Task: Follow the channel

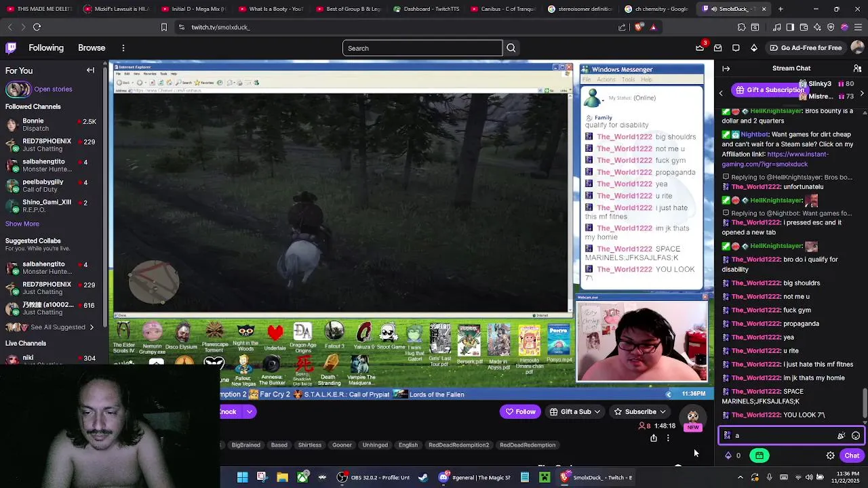Action: (520, 411)
